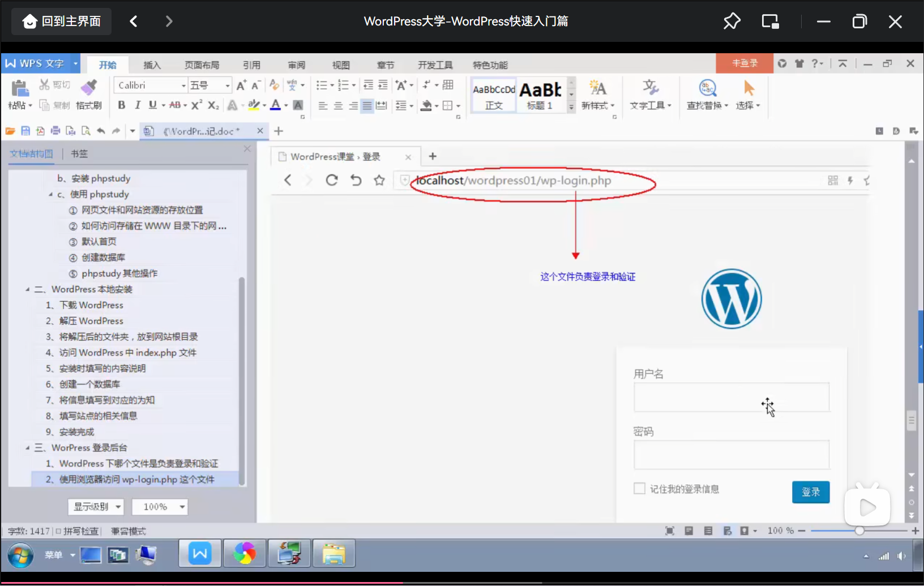Open Calibri font name dropdown
The width and height of the screenshot is (924, 586).
point(183,85)
